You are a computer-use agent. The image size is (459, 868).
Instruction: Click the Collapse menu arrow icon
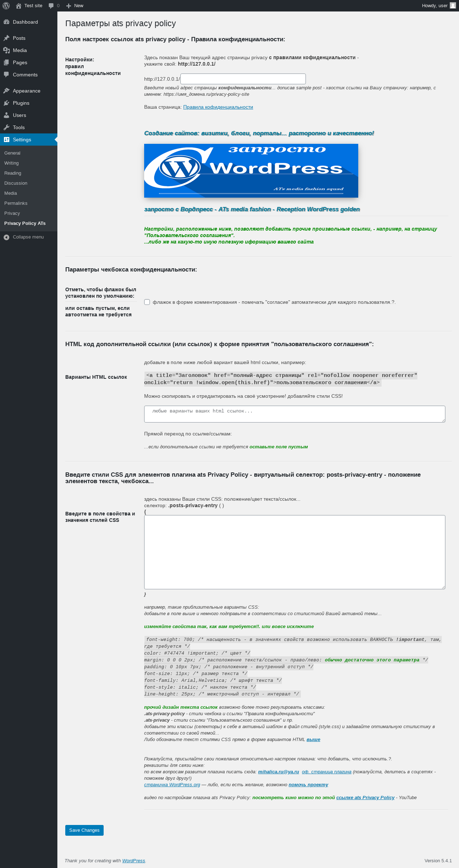coord(6,237)
